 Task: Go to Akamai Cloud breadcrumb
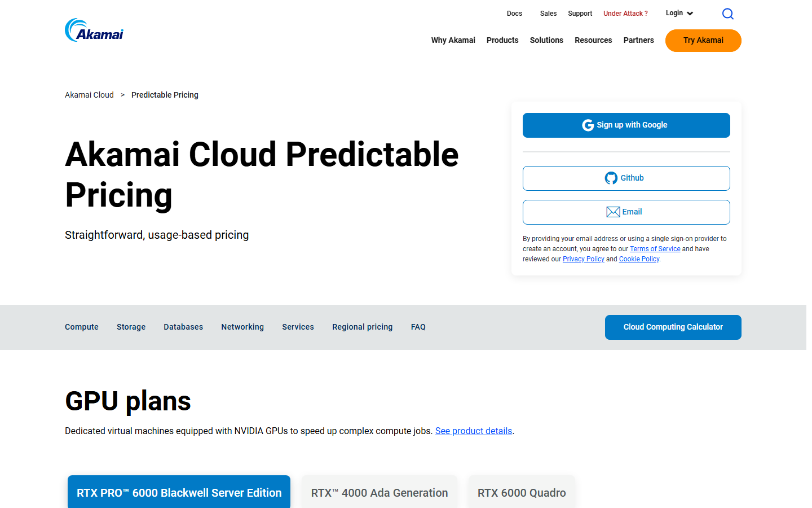click(89, 95)
